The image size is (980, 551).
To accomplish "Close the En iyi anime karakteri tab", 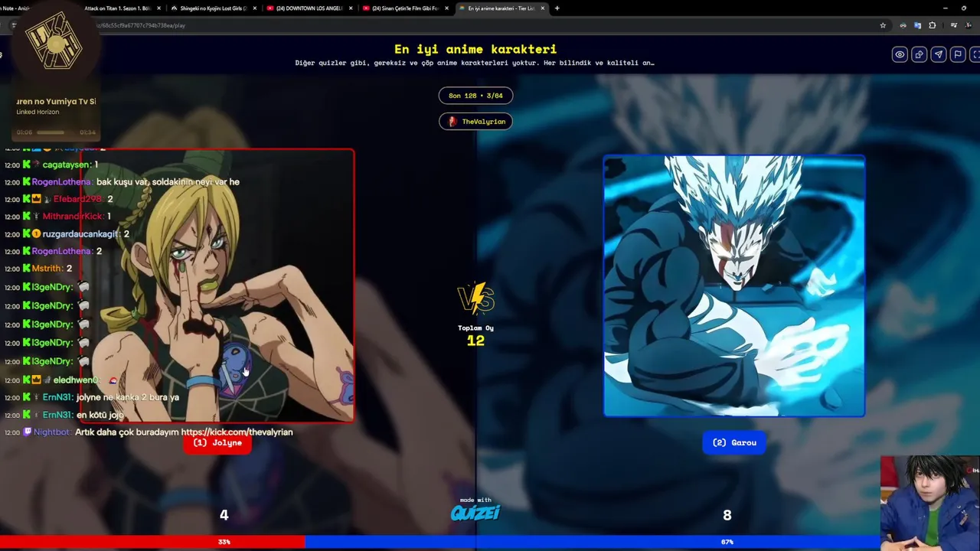I will click(x=542, y=8).
